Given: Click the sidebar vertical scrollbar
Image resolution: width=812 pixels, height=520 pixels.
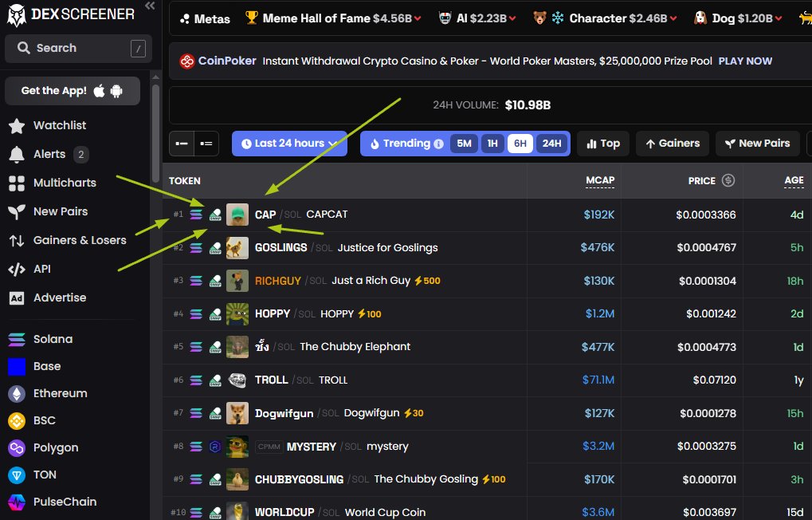Looking at the screenshot, I should coord(156,132).
